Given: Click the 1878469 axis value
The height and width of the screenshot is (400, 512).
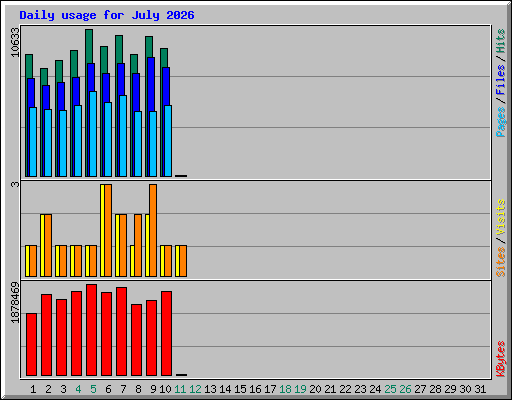Looking at the screenshot, I should (x=15, y=302).
